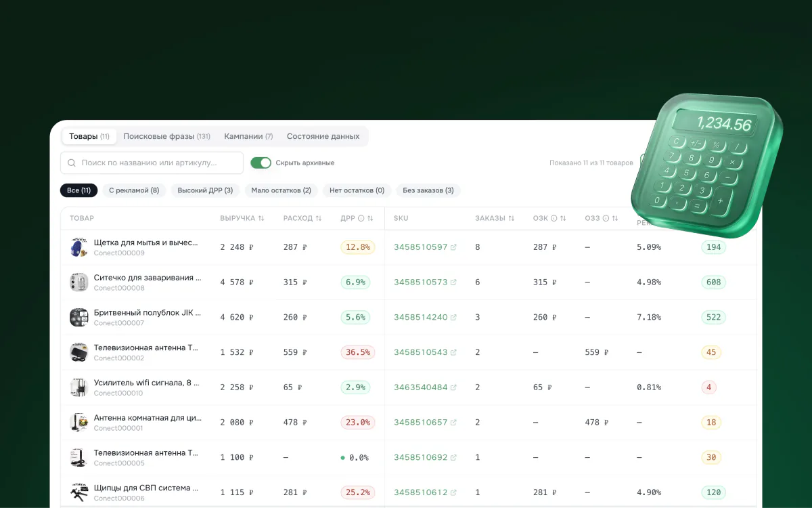Open external link icon next to SKU 3458514240

pyautogui.click(x=453, y=318)
